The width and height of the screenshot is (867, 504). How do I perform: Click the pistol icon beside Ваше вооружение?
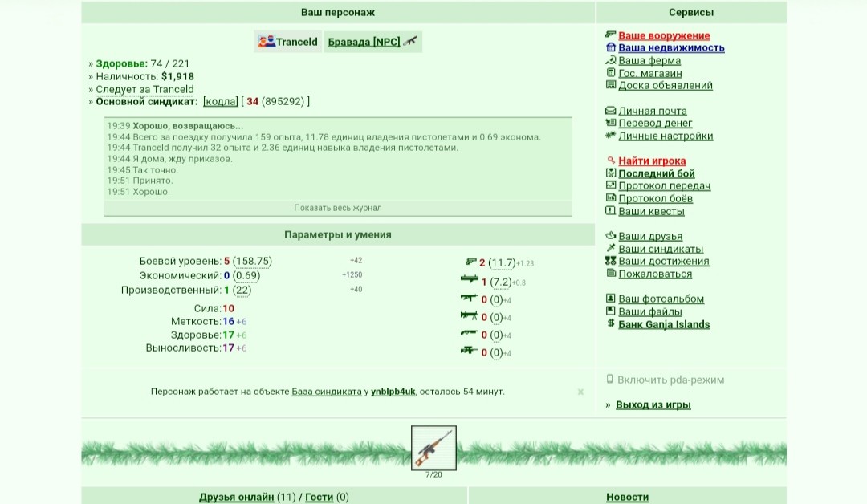(610, 35)
